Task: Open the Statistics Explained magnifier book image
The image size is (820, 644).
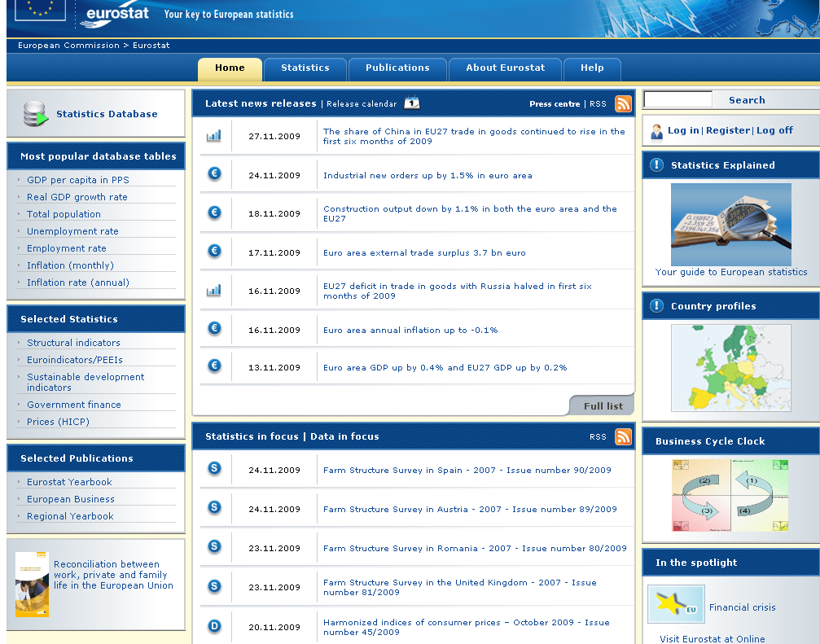Action: tap(730, 224)
